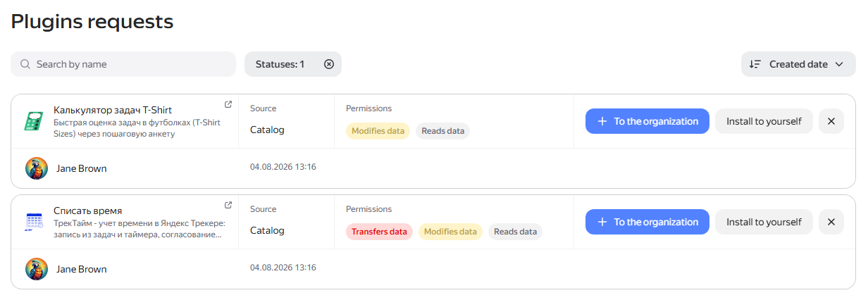The image size is (868, 300).
Task: Expand the chevron next to Created date
Action: (839, 64)
